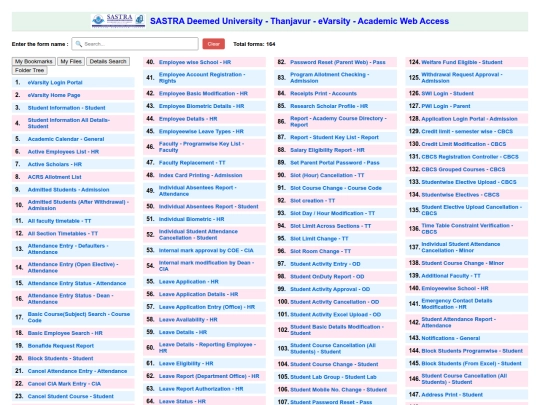This screenshot has height=405, width=540.
Task: Open Student Activity Entry - OD
Action: click(x=325, y=264)
